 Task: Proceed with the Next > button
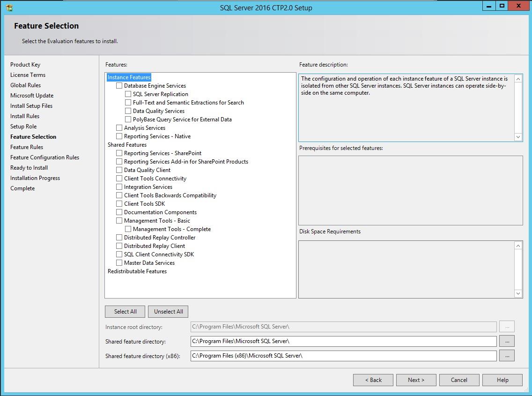pos(416,380)
